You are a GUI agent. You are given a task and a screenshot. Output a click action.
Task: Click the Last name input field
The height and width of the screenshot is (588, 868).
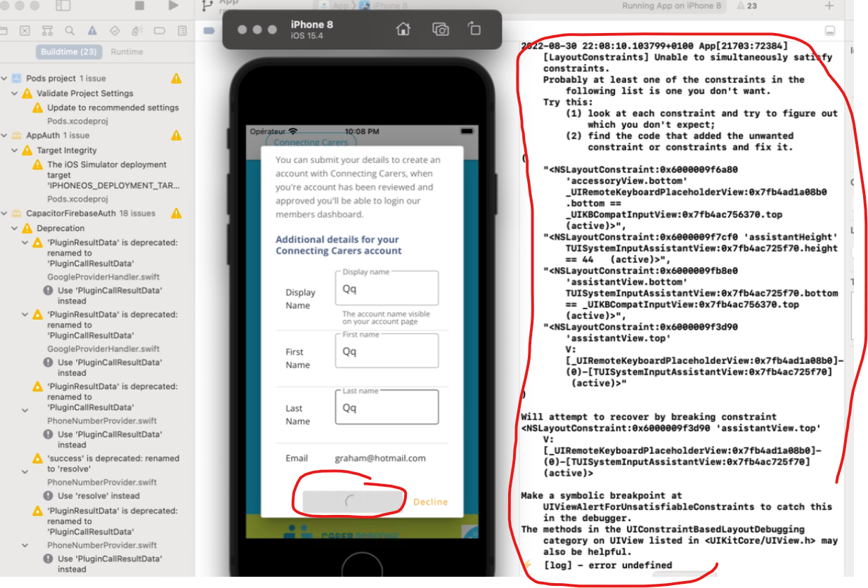pos(387,407)
